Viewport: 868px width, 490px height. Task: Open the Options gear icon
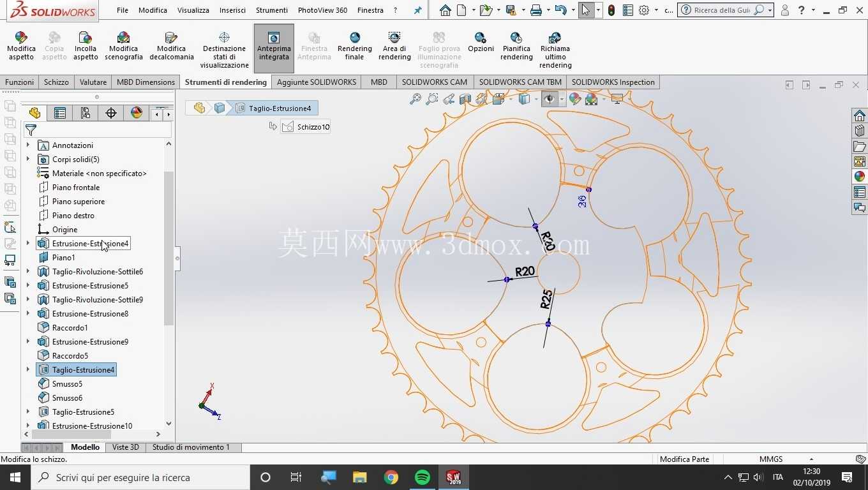(644, 10)
